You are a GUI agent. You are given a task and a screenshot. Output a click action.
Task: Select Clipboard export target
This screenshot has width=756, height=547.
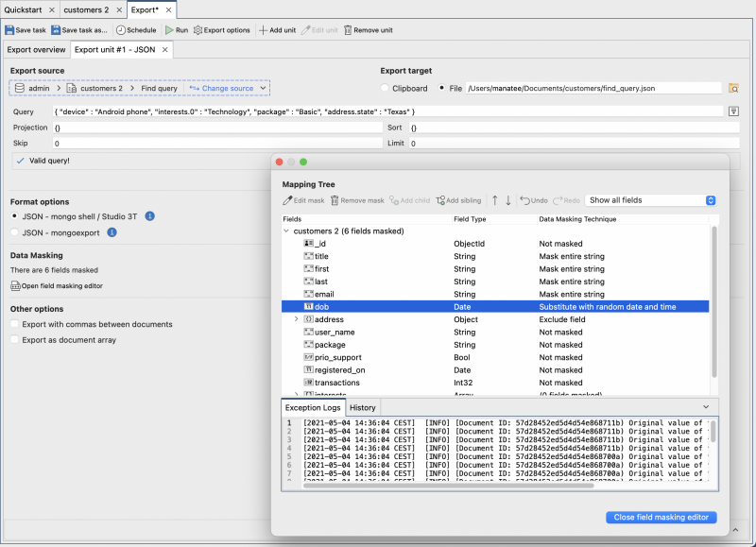385,88
